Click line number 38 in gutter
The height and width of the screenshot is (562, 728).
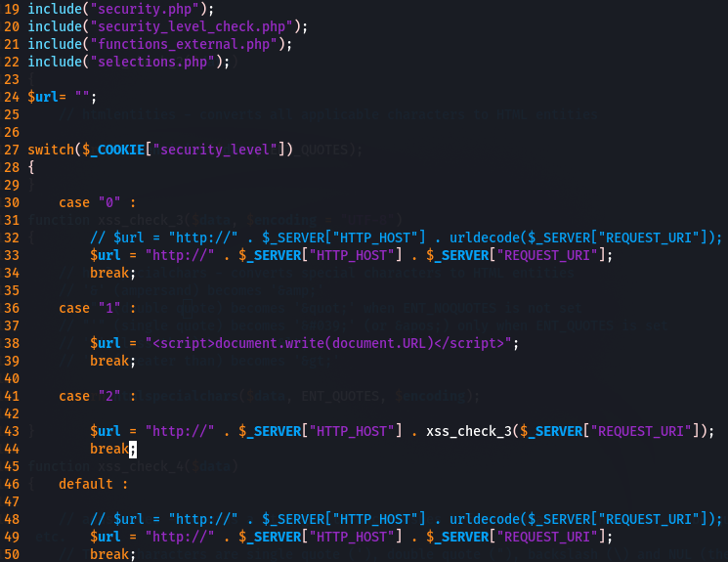[x=12, y=343]
